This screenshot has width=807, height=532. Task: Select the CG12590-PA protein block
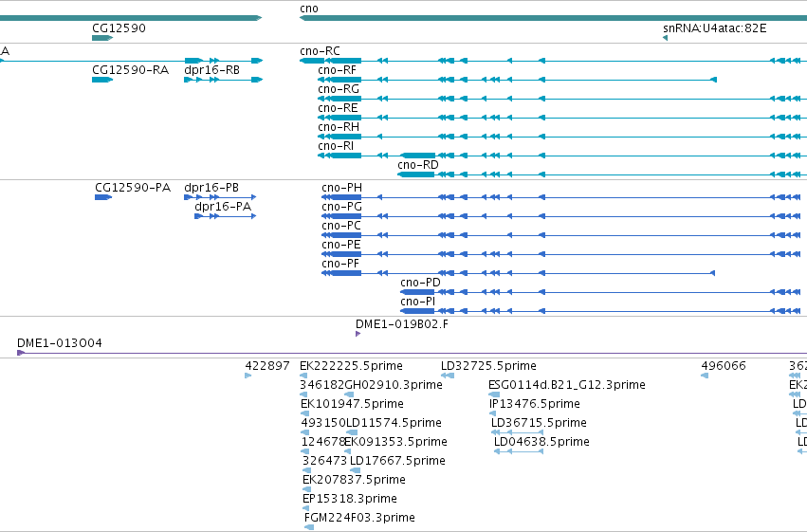coord(103,197)
